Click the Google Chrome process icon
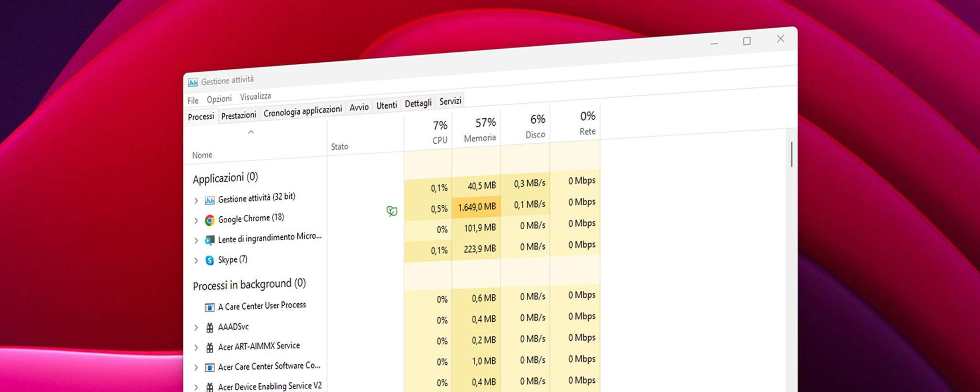This screenshot has width=980, height=392. pyautogui.click(x=209, y=220)
